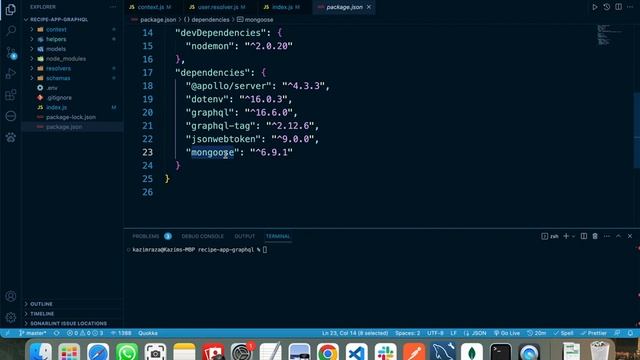640x360 pixels.
Task: Click the Prettier status bar item
Action: tap(594, 333)
